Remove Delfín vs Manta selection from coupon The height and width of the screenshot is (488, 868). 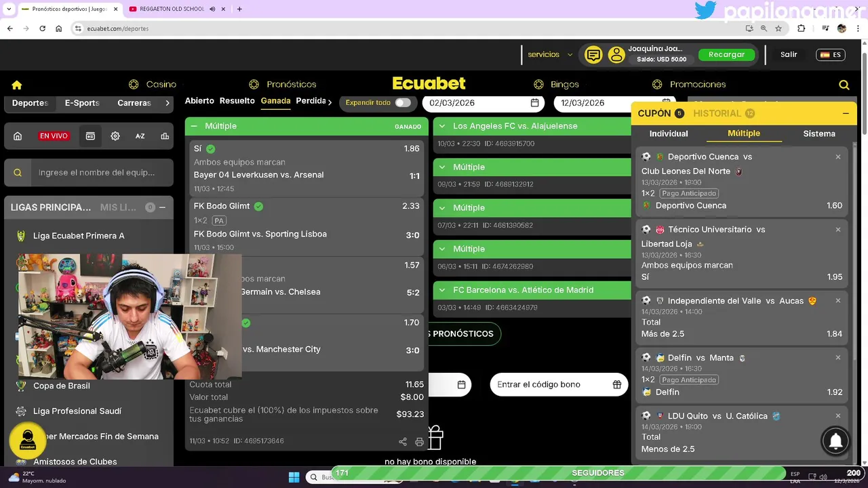click(838, 357)
